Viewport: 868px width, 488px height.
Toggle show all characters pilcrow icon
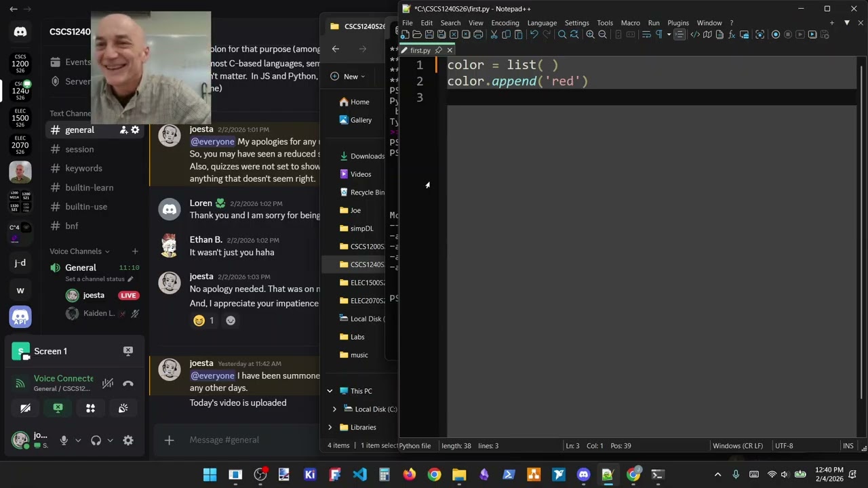click(658, 35)
